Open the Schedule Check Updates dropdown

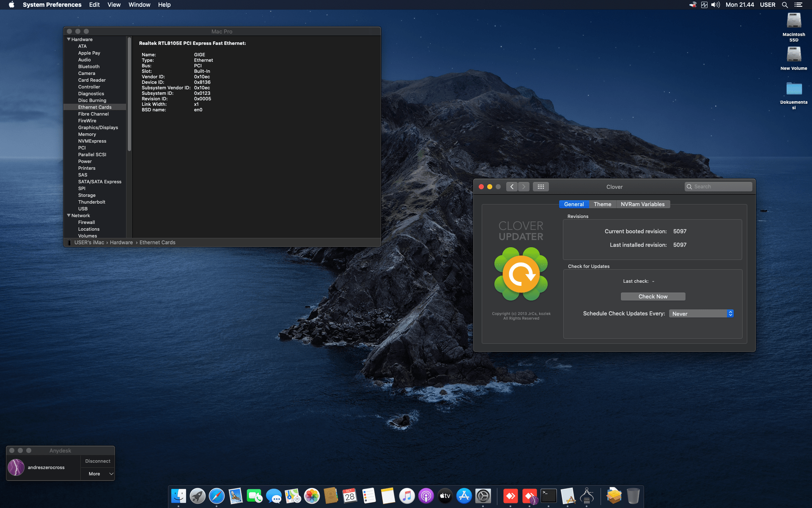click(x=701, y=313)
